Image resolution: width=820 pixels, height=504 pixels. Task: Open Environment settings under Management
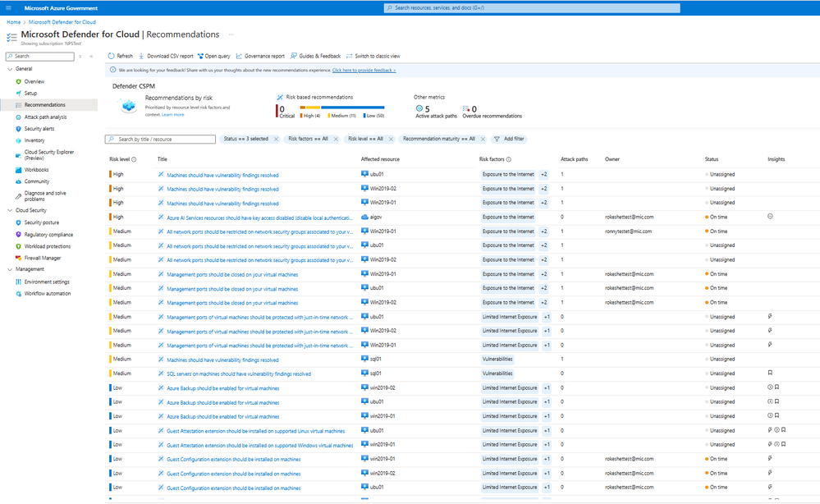coord(48,283)
